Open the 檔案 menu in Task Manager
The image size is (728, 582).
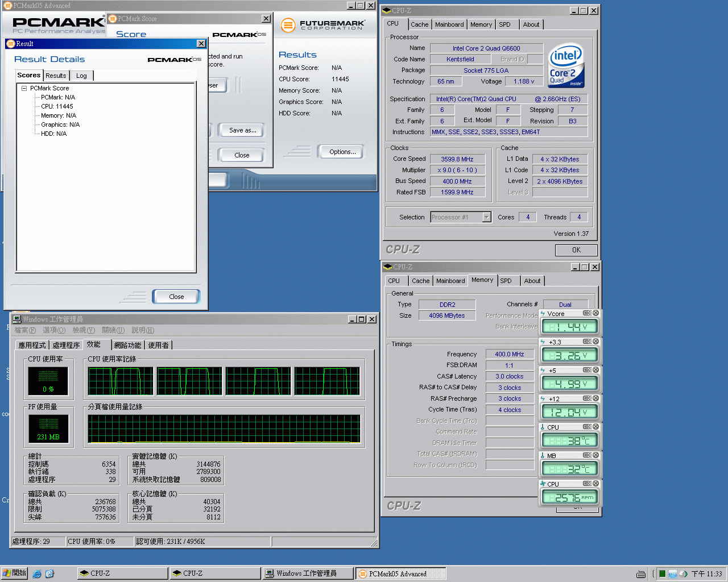pos(25,330)
